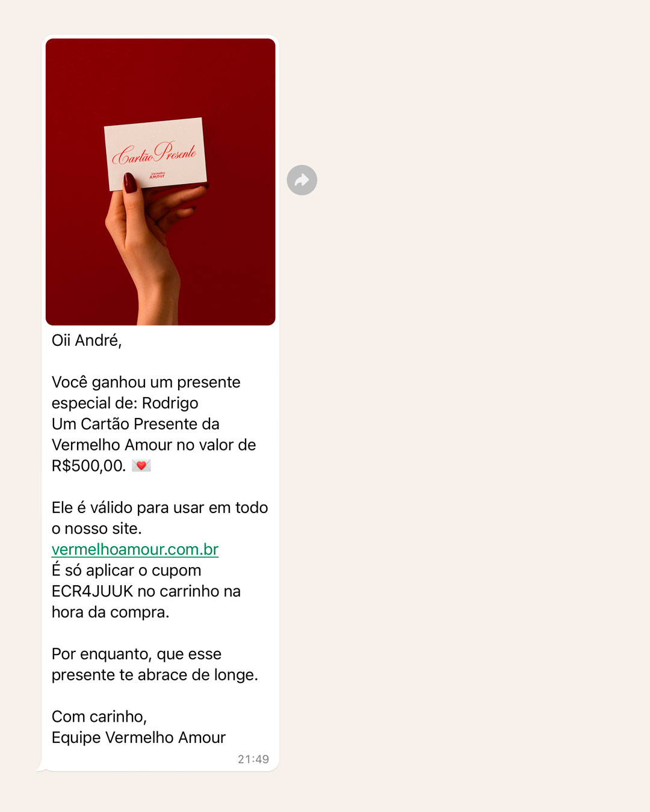Image resolution: width=650 pixels, height=812 pixels.
Task: Click the coupon code ECR4JUUK text
Action: pos(92,591)
